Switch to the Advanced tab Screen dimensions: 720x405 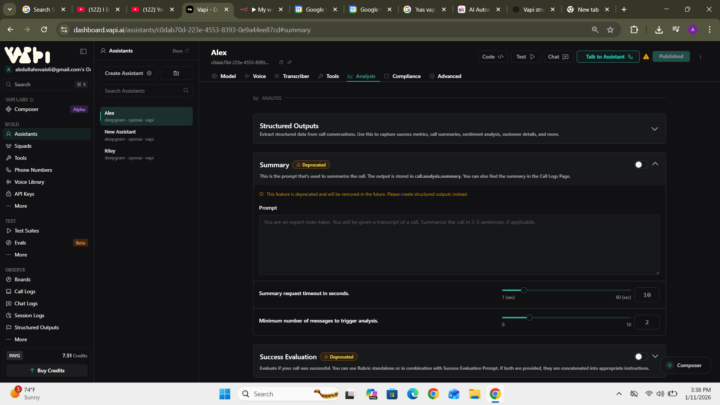pyautogui.click(x=445, y=76)
